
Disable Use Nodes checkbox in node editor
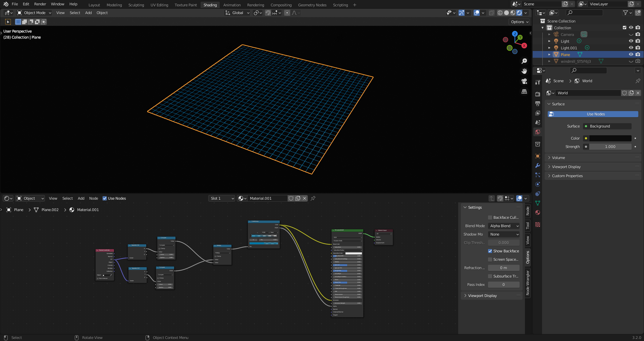105,198
